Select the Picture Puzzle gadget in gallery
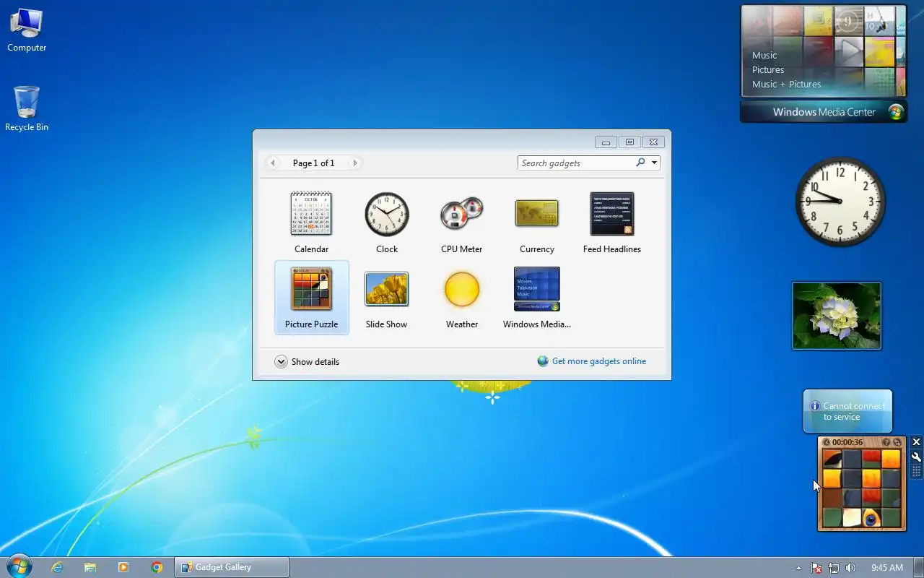 pos(311,297)
